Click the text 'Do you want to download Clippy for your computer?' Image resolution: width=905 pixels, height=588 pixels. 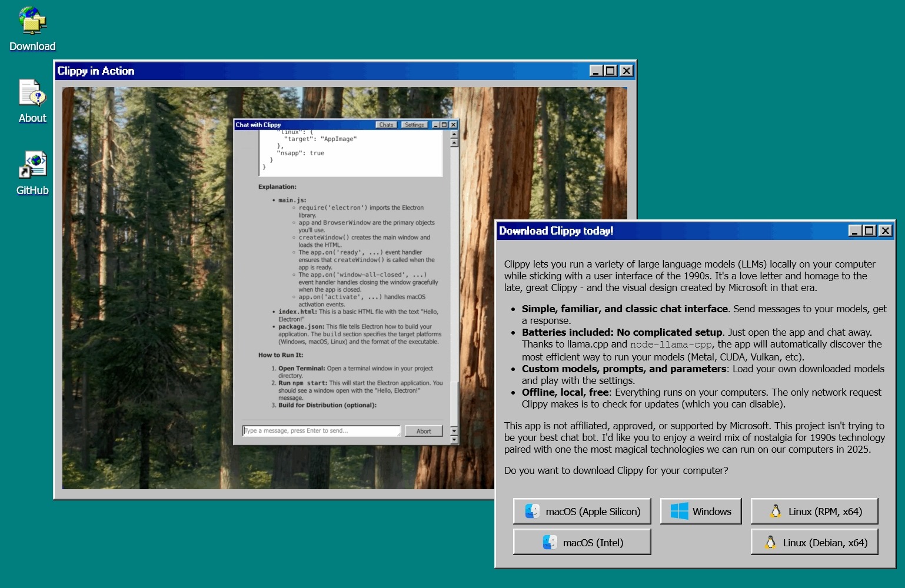pyautogui.click(x=616, y=470)
